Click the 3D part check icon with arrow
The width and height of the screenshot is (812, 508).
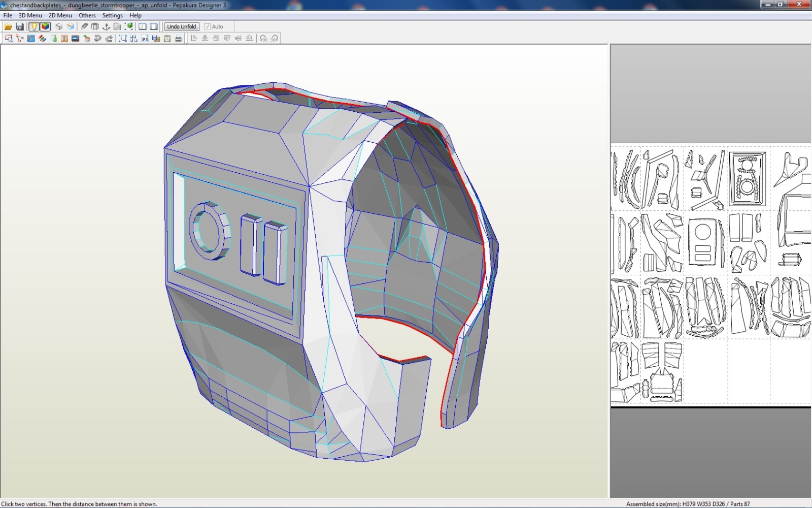click(x=86, y=38)
